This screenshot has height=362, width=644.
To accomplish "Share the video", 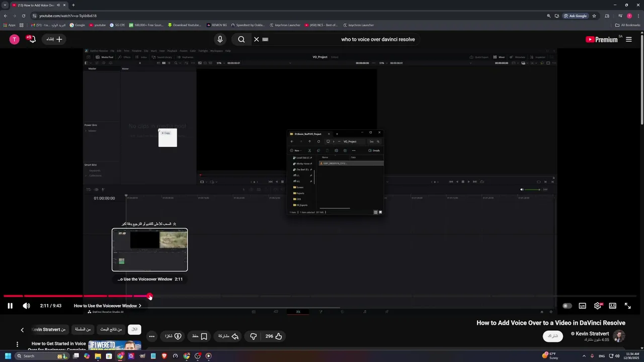I will [228, 336].
